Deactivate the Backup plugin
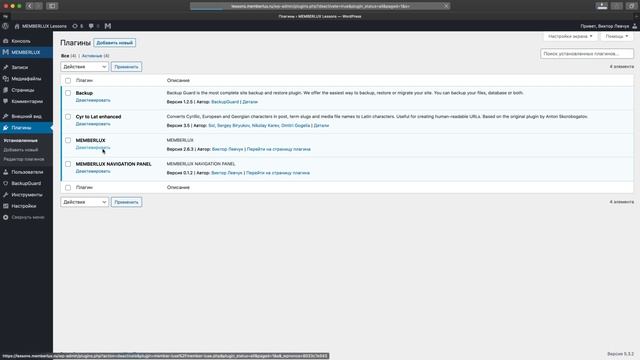Viewport: 640px width, 360px height. tap(93, 100)
